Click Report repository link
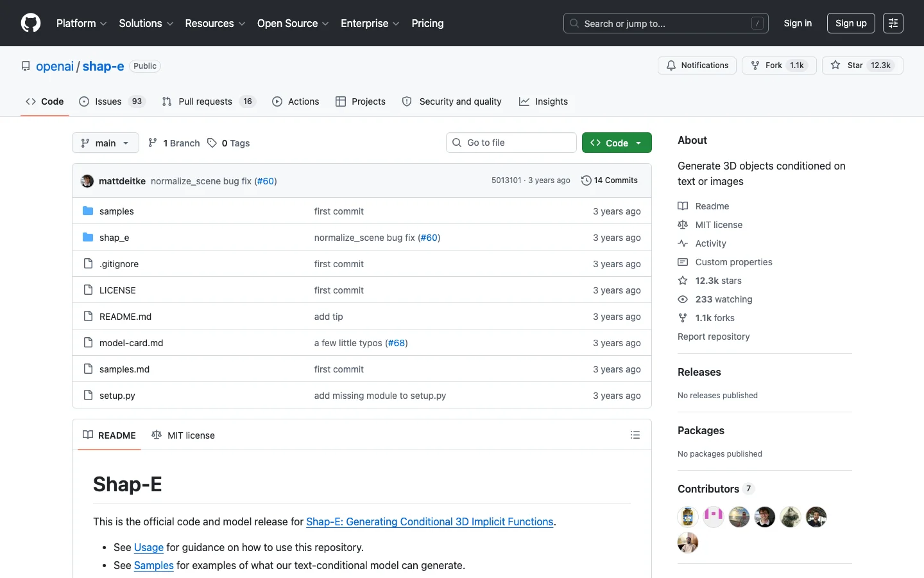 coord(714,337)
